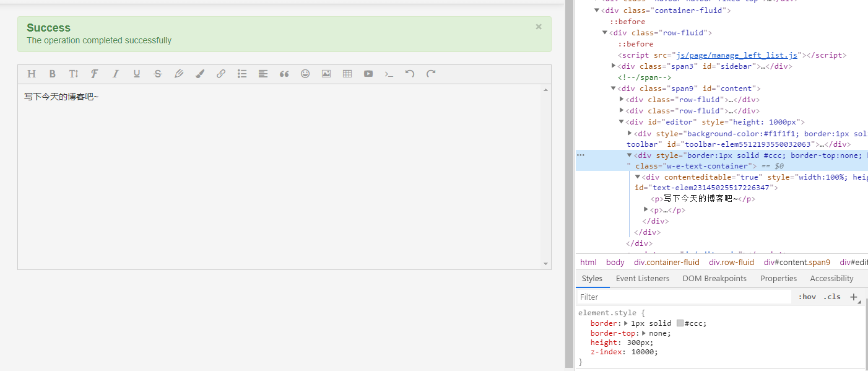Expand the span3 sidebar div node

(614, 66)
